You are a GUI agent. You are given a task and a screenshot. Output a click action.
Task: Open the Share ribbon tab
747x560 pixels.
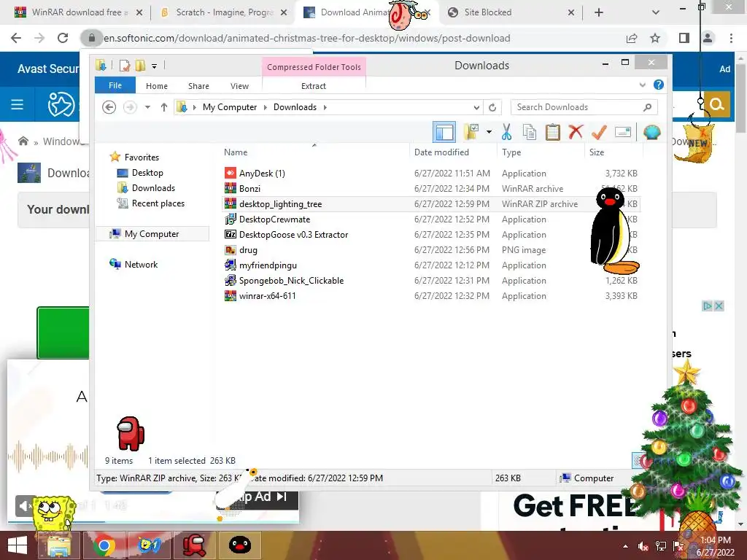click(198, 86)
